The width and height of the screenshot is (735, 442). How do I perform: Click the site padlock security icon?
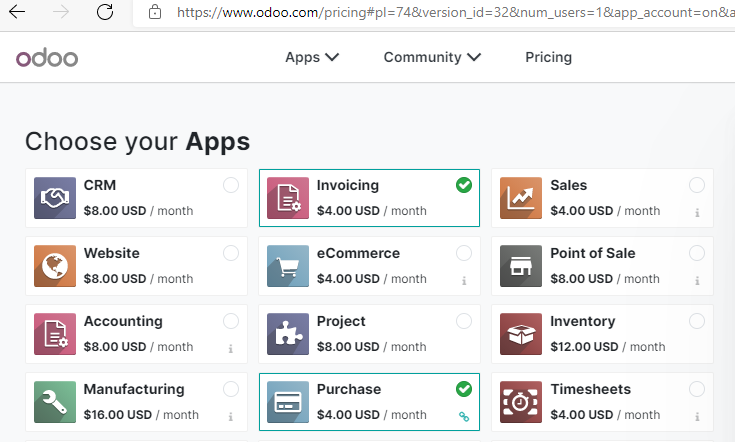(155, 12)
